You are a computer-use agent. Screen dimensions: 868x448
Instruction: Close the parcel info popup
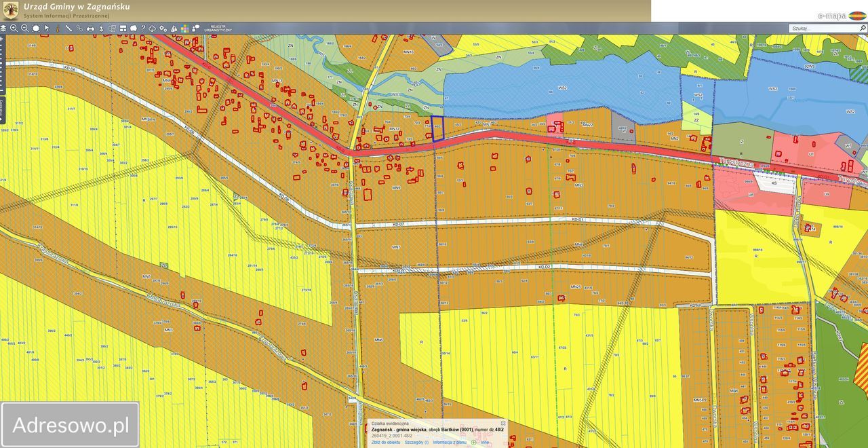pos(503,423)
